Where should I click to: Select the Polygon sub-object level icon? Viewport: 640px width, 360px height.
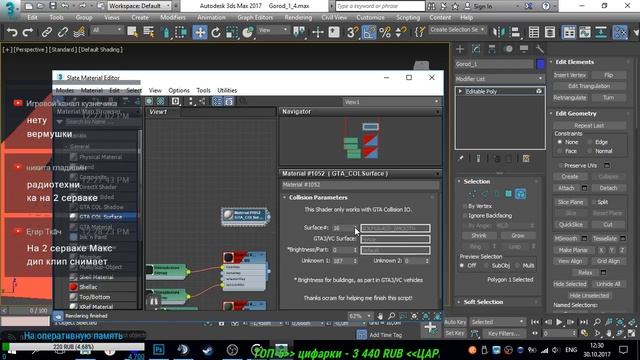pyautogui.click(x=508, y=193)
